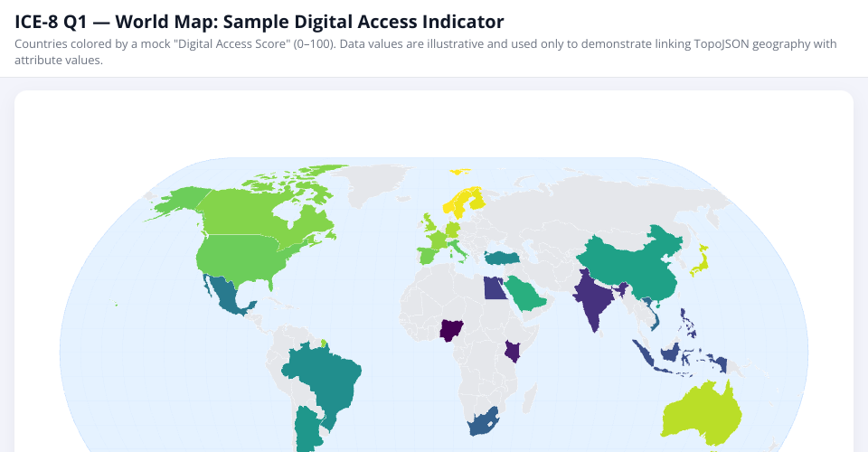Click South Africa on the map
The width and height of the screenshot is (868, 452).
point(484,423)
